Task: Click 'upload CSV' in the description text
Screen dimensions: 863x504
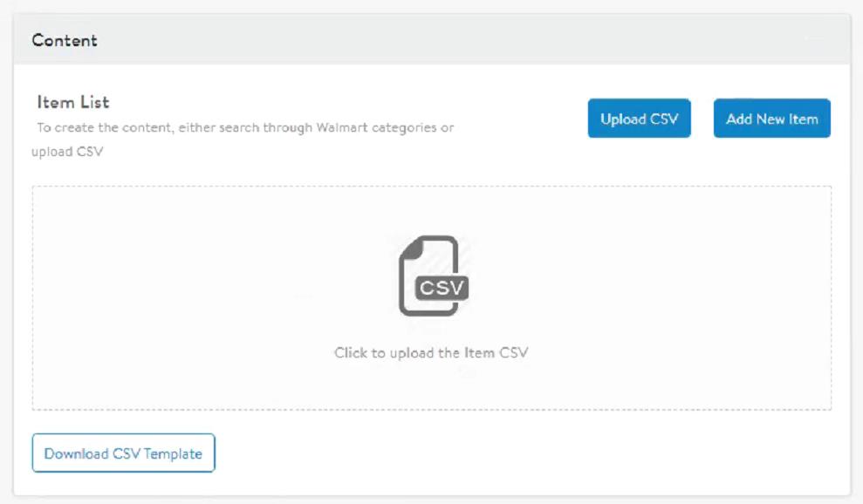Action: click(x=67, y=151)
